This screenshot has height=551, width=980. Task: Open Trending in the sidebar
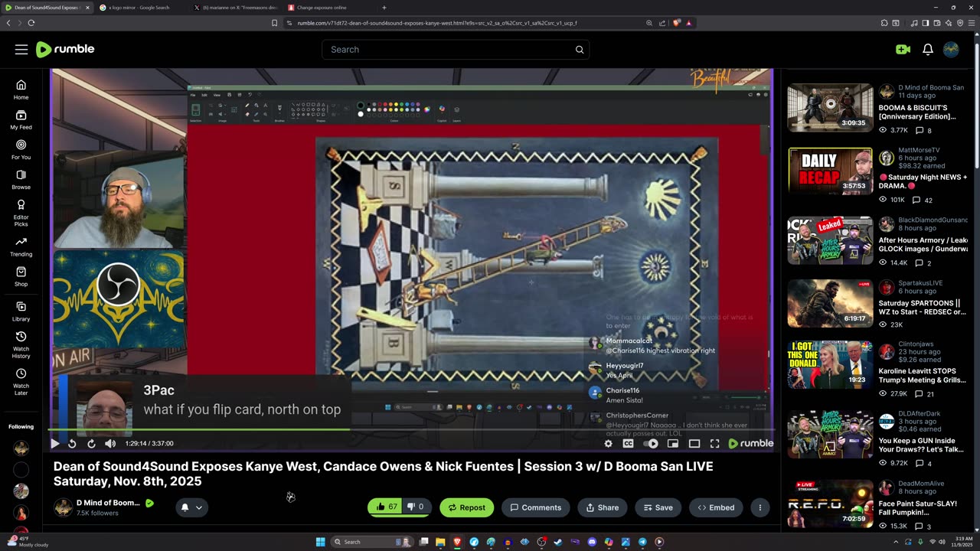(21, 246)
